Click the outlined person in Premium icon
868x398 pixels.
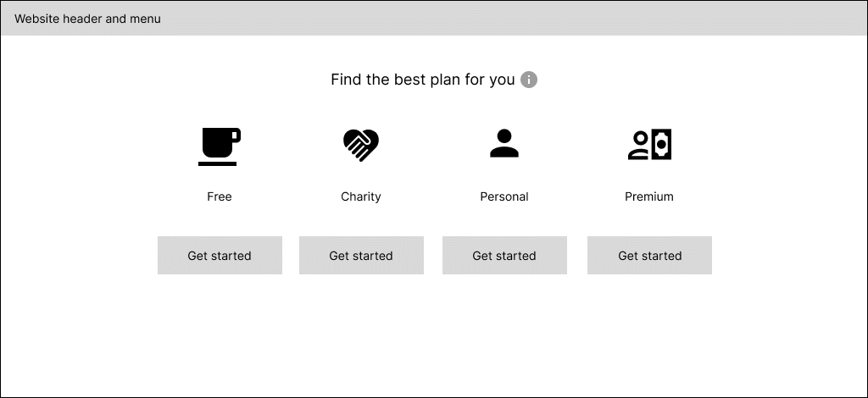tap(639, 146)
